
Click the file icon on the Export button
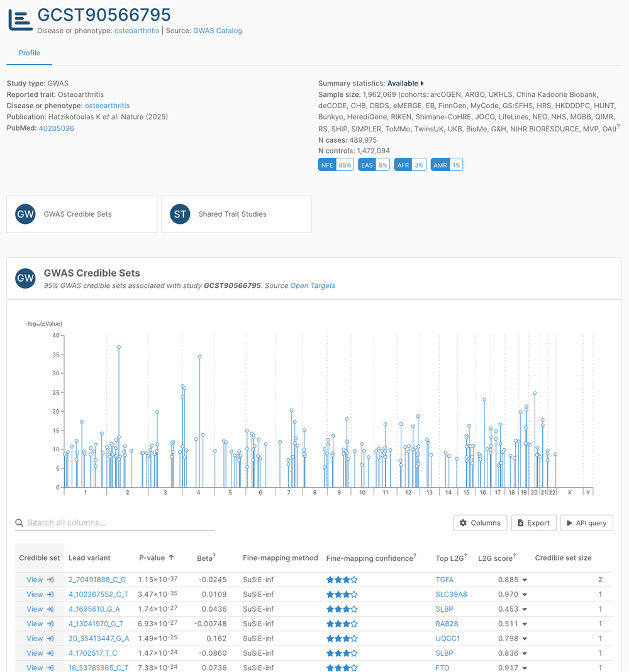point(519,522)
